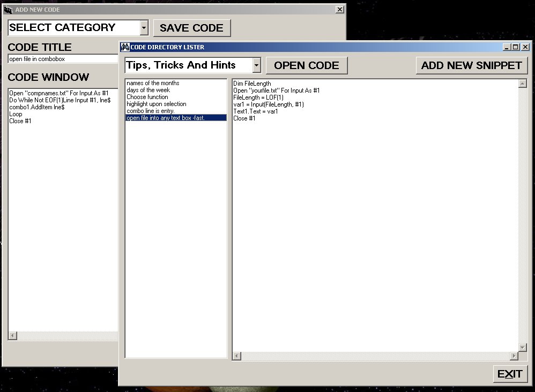
Task: Click the 'Dim FileLength' line in code viewer
Action: pyautogui.click(x=252, y=84)
